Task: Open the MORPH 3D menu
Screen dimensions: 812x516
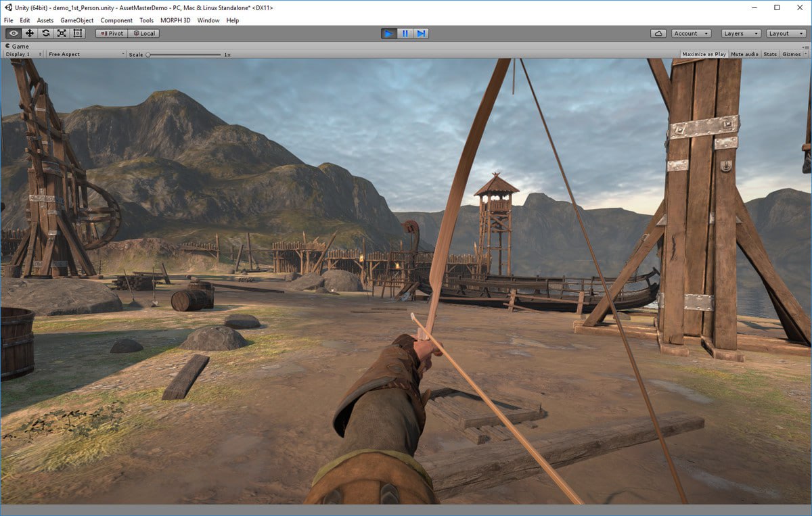Action: 175,20
